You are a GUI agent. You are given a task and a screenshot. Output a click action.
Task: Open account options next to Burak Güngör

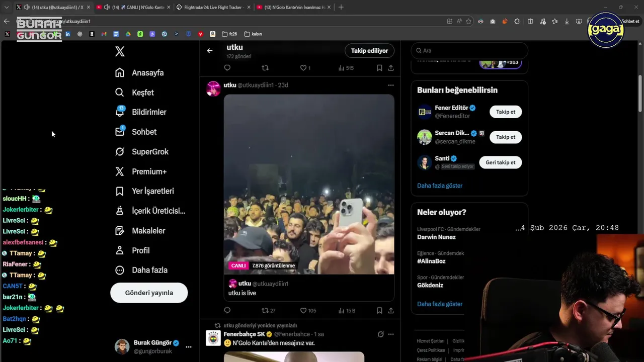(x=189, y=347)
